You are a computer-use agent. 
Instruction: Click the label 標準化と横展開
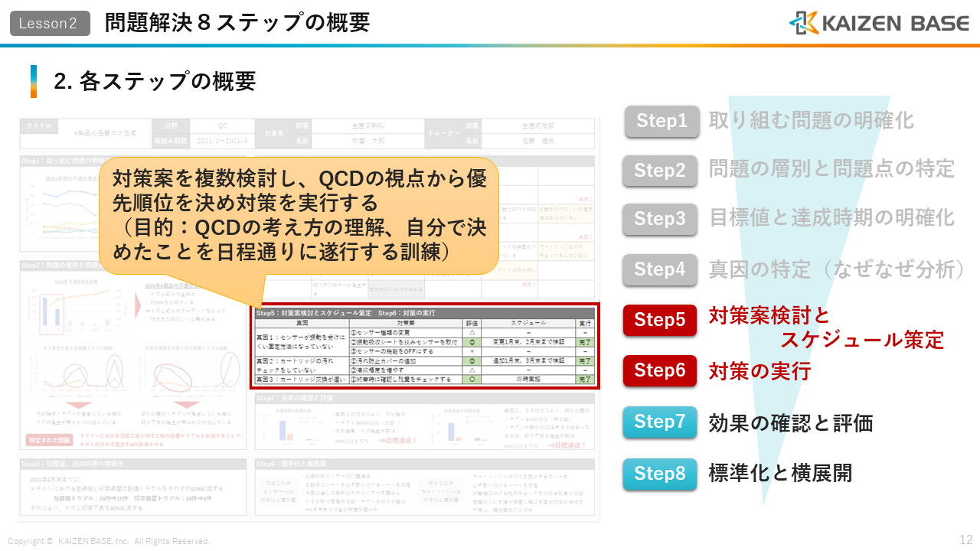point(780,473)
